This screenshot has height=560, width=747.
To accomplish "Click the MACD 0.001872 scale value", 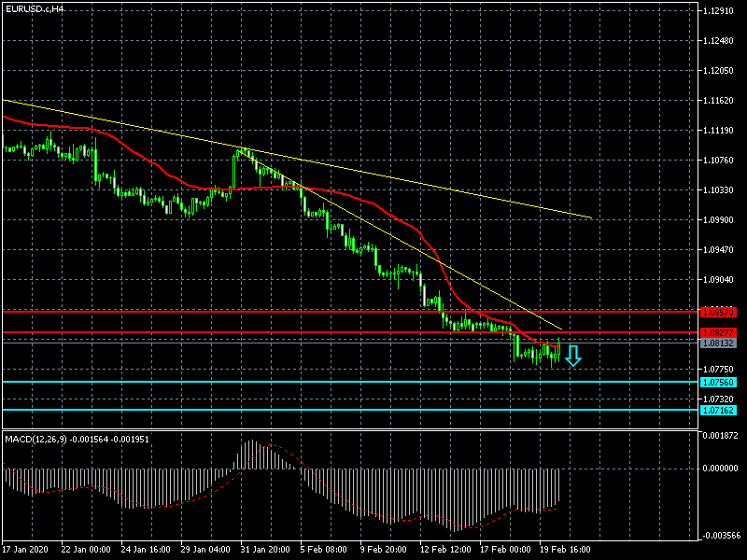I will (x=720, y=436).
